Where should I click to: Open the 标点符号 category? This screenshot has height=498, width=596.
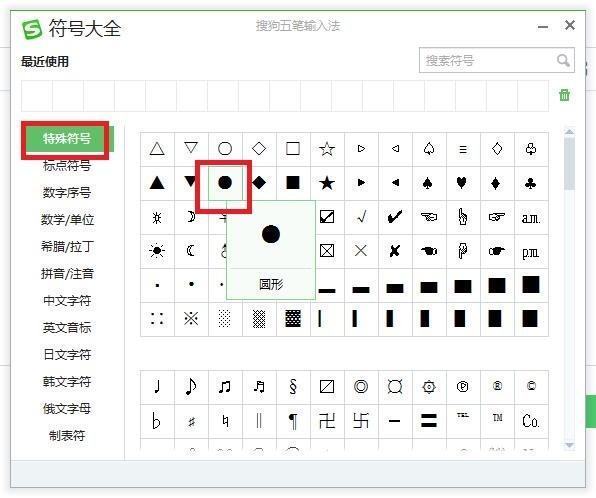[x=67, y=166]
